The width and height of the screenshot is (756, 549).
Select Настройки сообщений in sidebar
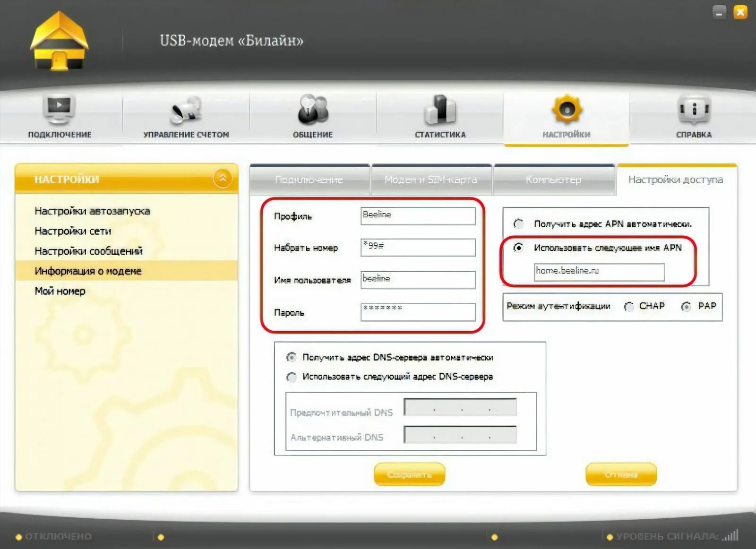pos(88,251)
